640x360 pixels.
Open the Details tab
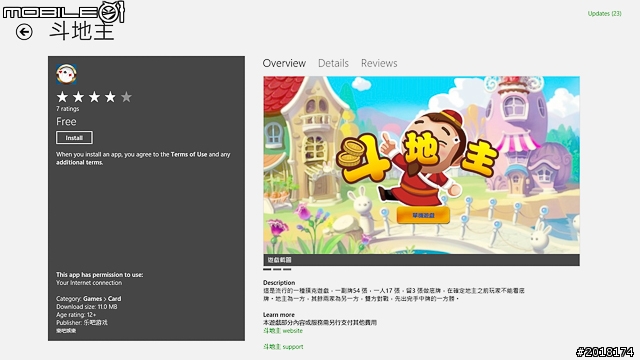click(x=333, y=63)
